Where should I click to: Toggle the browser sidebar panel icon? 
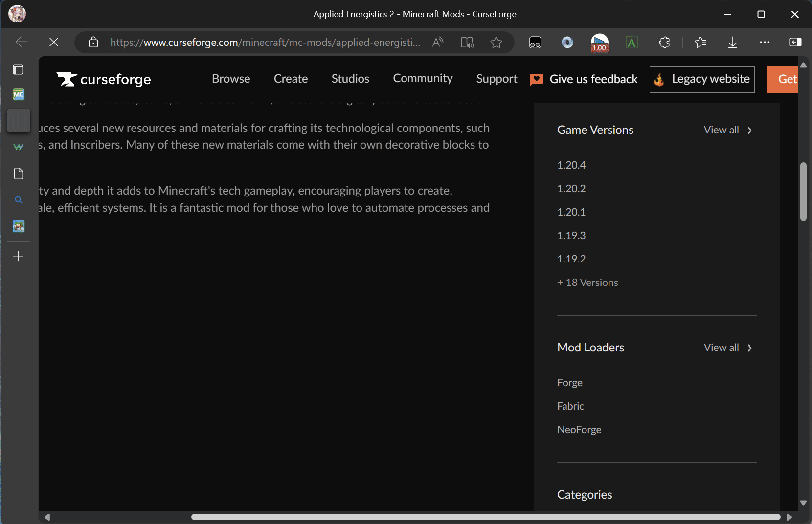pos(795,43)
